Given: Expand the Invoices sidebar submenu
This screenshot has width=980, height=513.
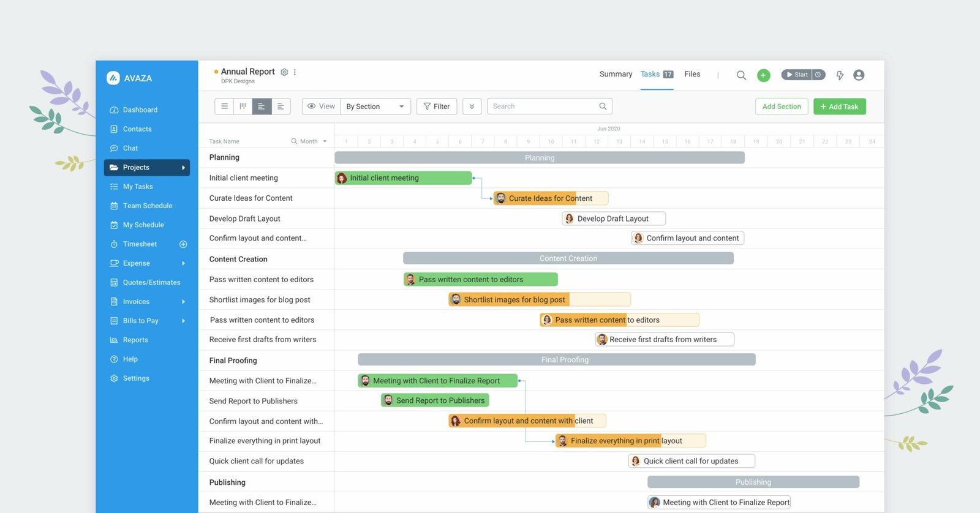Looking at the screenshot, I should (183, 302).
